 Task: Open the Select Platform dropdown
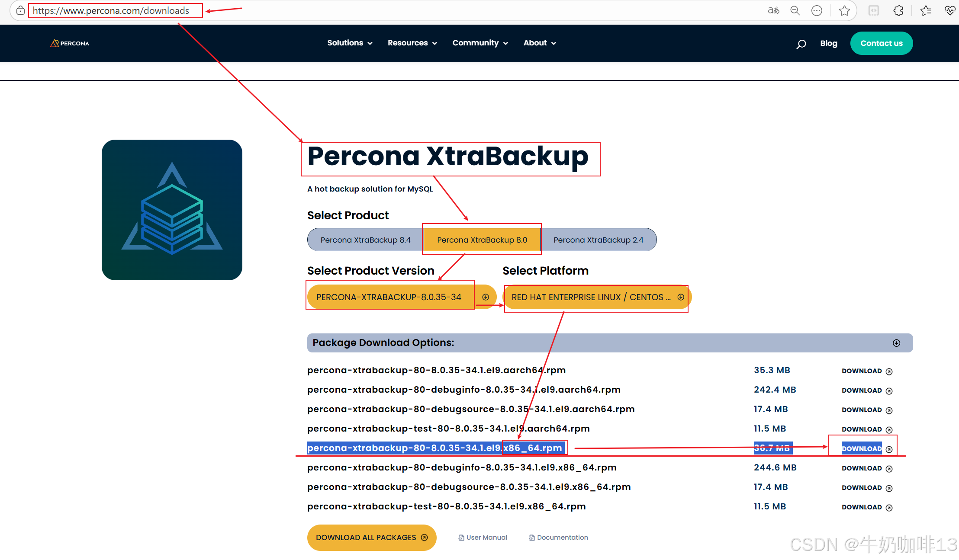click(x=597, y=297)
